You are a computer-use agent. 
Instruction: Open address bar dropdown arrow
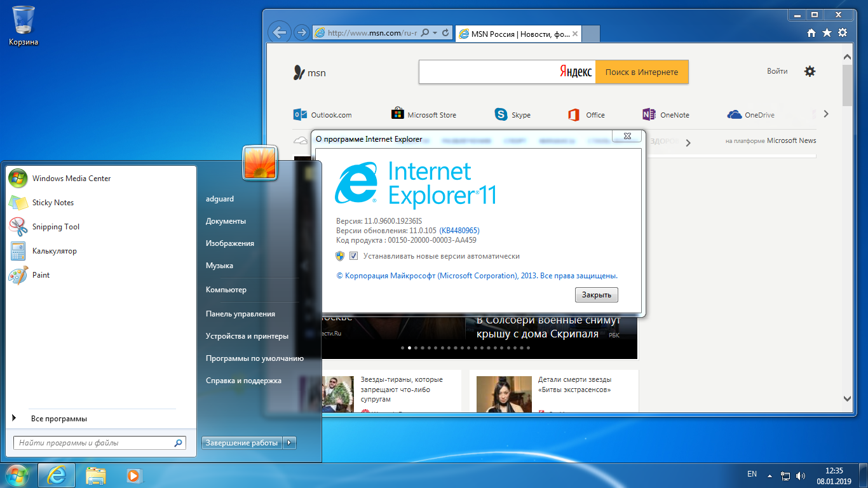435,32
